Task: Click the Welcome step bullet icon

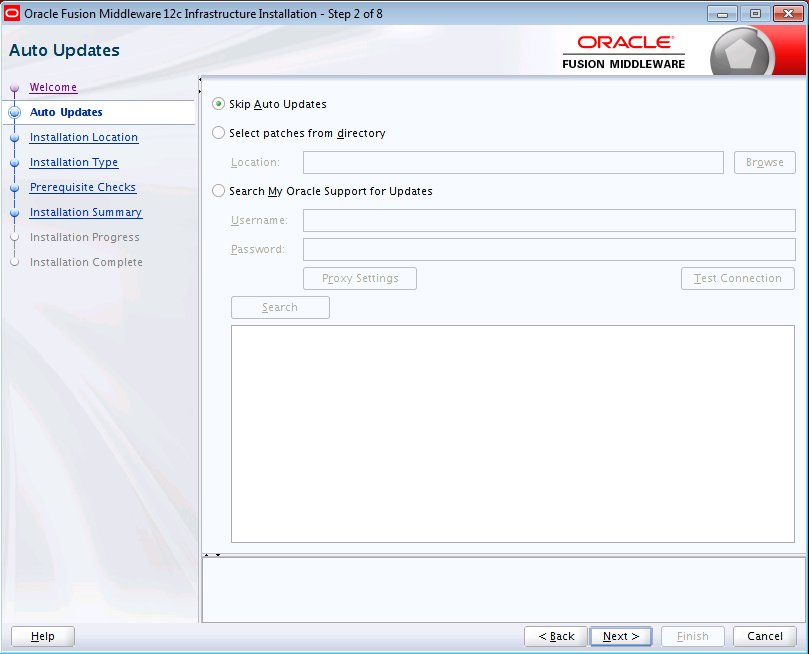Action: (x=14, y=88)
